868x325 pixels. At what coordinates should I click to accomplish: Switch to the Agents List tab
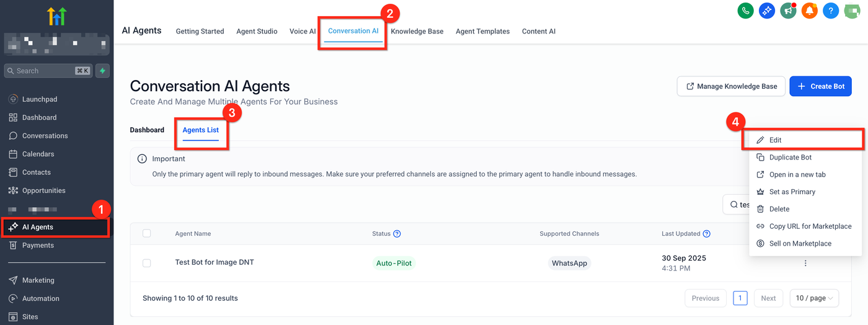200,130
